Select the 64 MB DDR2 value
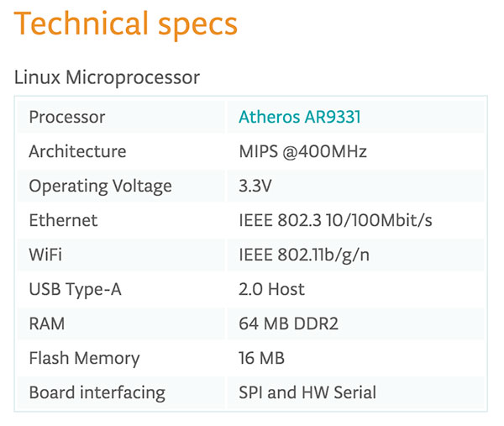The width and height of the screenshot is (504, 426). (288, 323)
